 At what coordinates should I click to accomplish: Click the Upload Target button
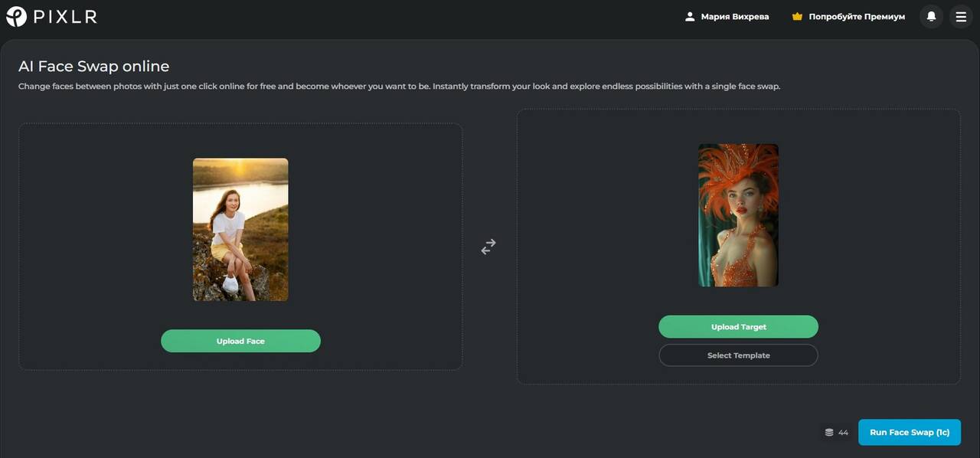(x=738, y=326)
